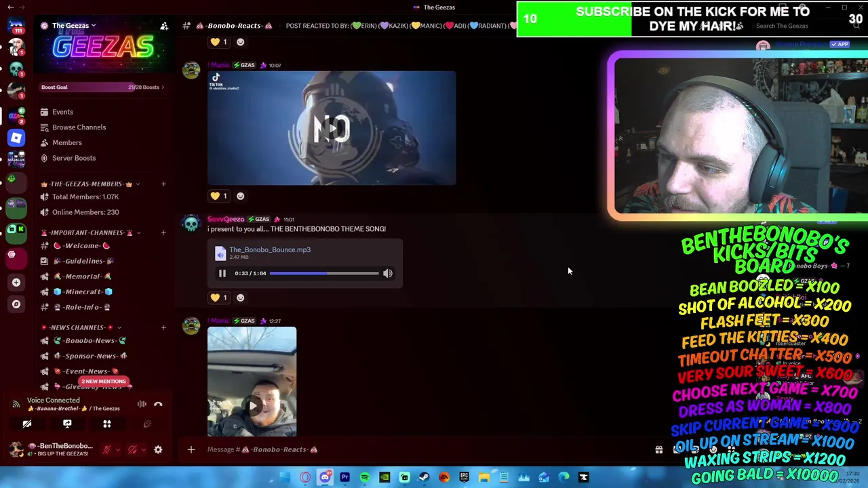Screen dimensions: 868x488
Task: Open add-reaction picker under astronaut video
Action: 240,196
